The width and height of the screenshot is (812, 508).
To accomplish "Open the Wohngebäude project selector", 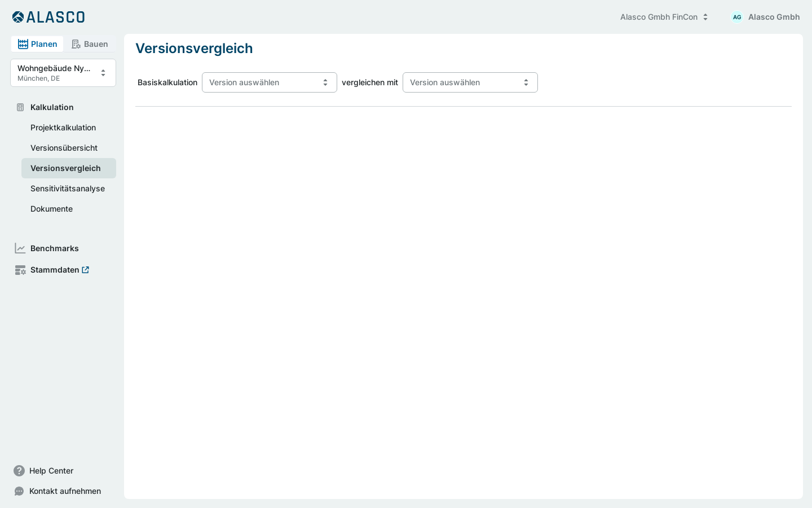I will pos(63,73).
